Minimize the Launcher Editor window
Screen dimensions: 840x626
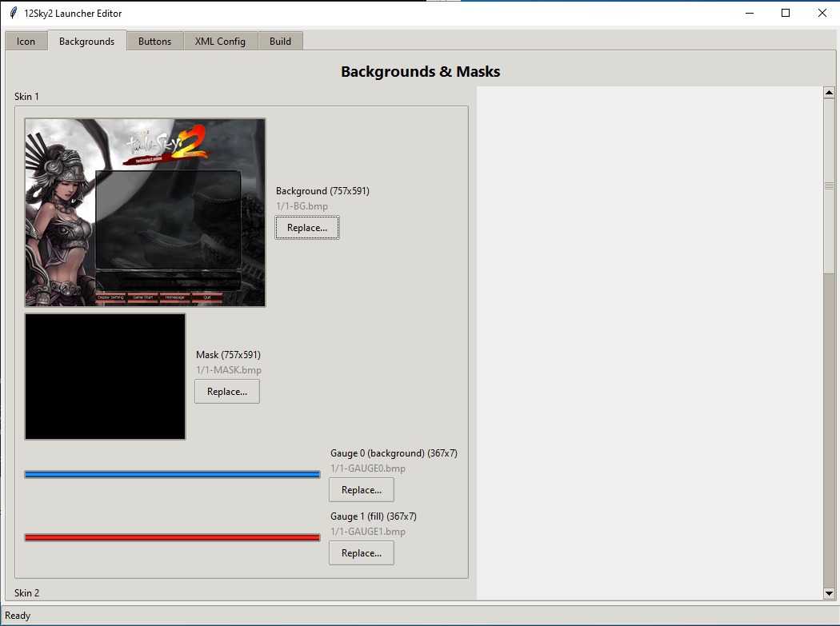coord(750,13)
